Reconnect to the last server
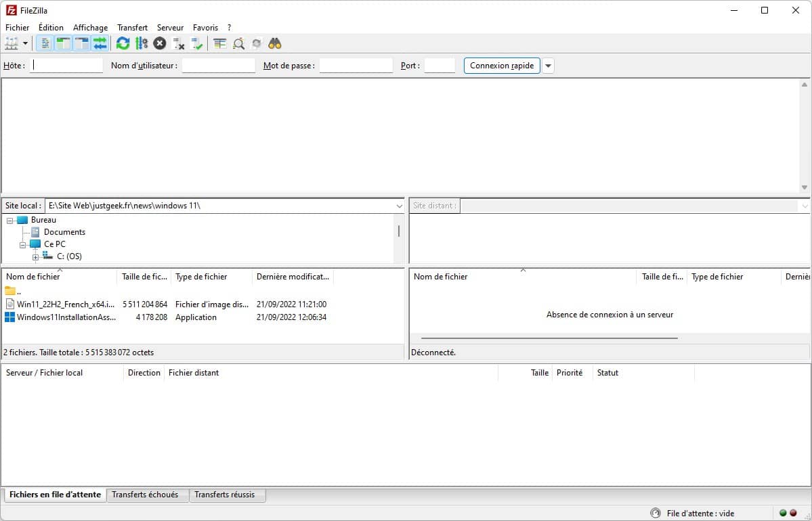 197,43
